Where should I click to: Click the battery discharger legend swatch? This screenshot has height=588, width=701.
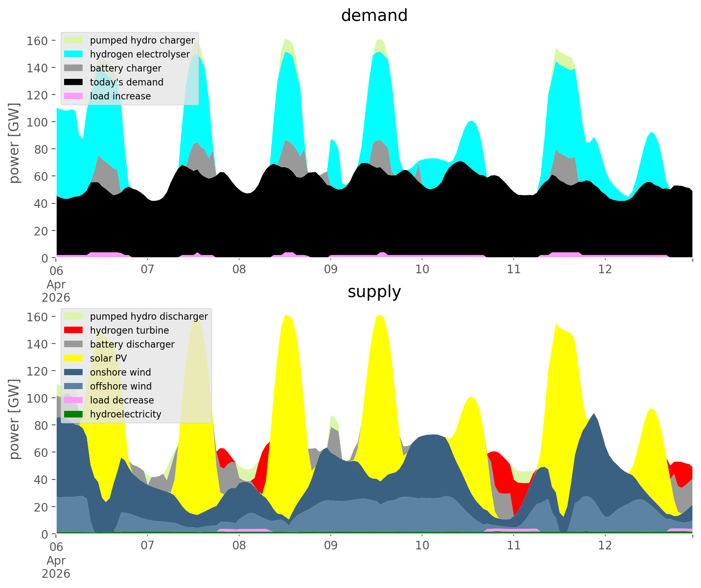click(74, 344)
